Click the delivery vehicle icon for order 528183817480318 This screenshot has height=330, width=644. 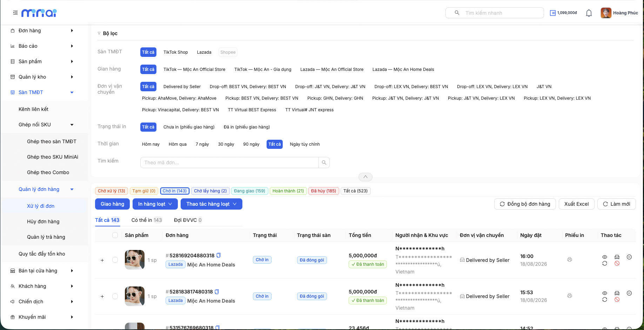617,293
